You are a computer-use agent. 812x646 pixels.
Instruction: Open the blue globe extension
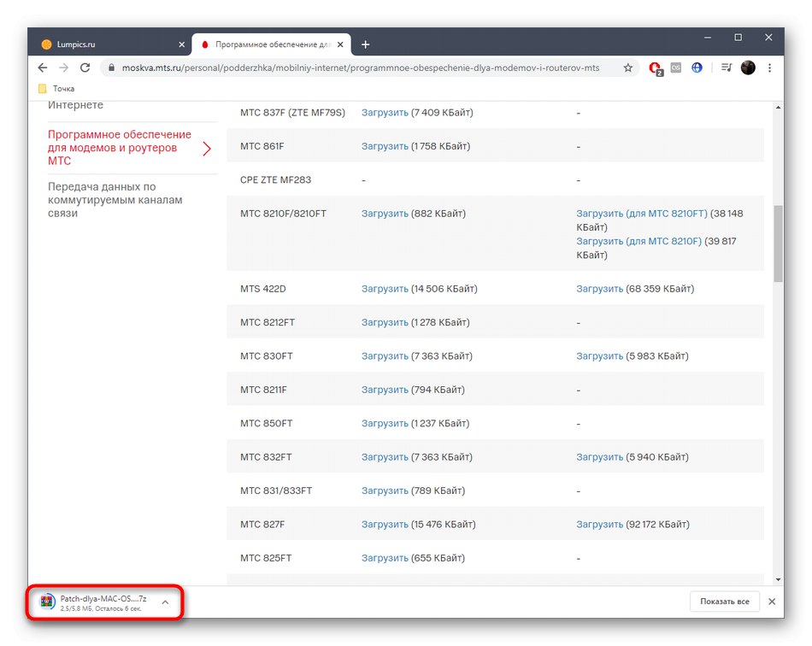pos(697,68)
